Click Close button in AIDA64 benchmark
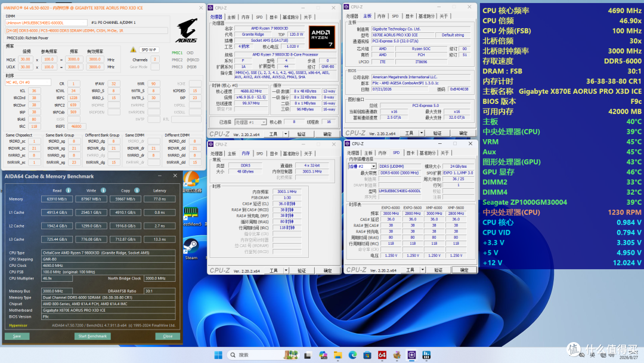This screenshot has width=644, height=363. [168, 336]
